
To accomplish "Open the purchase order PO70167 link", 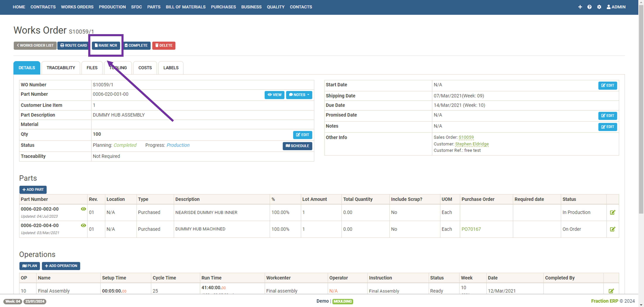I will coord(471,229).
